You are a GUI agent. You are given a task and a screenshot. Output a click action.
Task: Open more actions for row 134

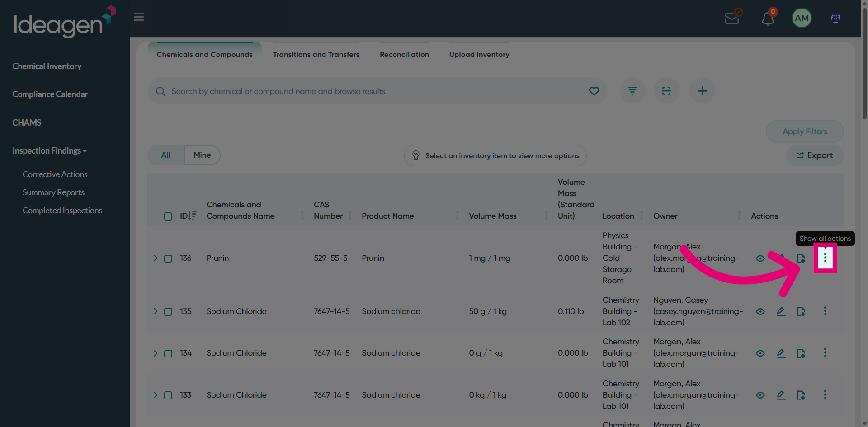click(825, 352)
